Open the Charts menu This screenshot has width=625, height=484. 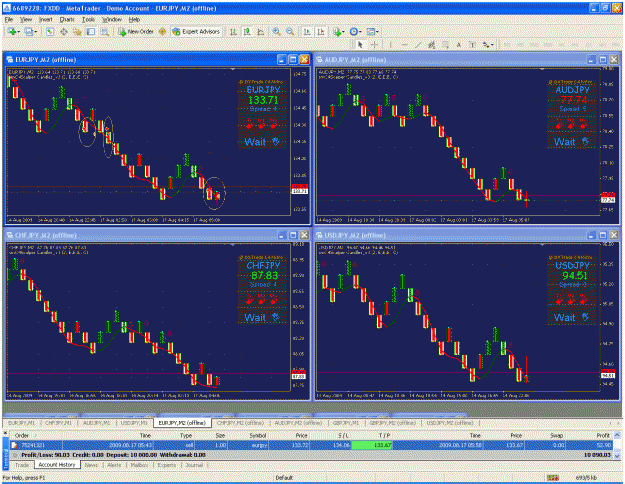click(67, 20)
